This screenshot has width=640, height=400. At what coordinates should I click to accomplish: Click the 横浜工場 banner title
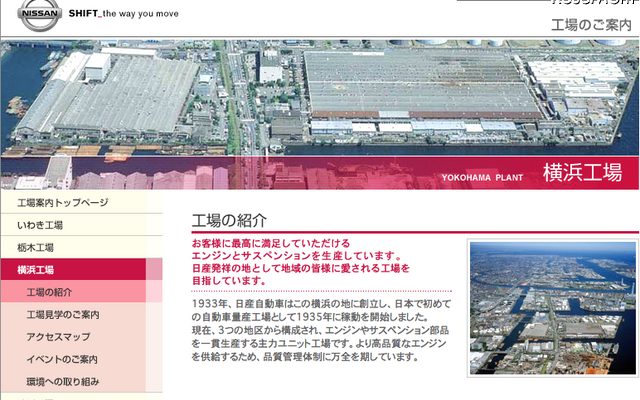(582, 172)
